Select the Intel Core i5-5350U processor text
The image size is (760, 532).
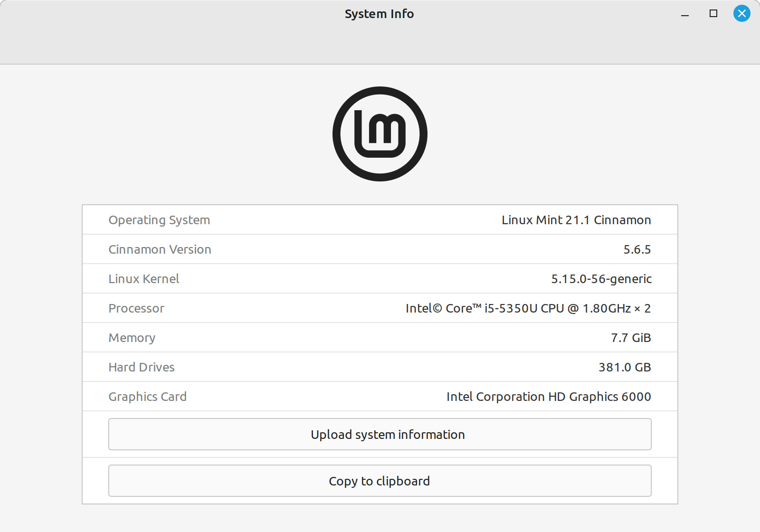tap(528, 308)
